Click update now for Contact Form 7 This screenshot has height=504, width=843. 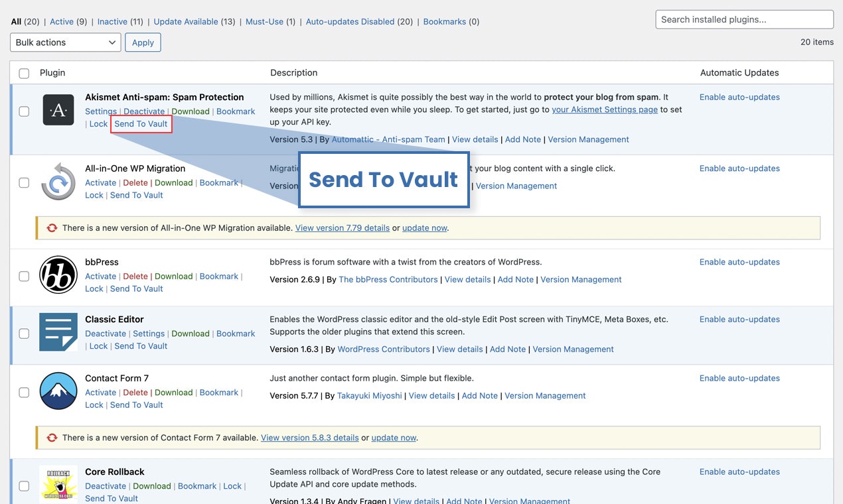click(394, 438)
